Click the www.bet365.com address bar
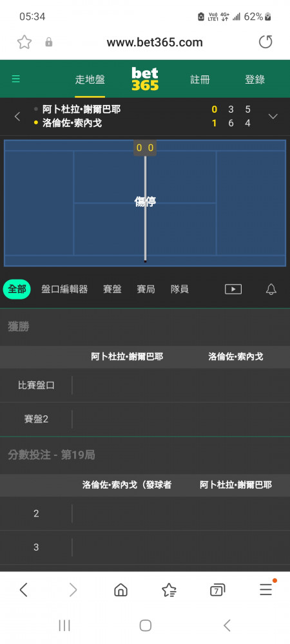The width and height of the screenshot is (290, 644). pos(155,43)
